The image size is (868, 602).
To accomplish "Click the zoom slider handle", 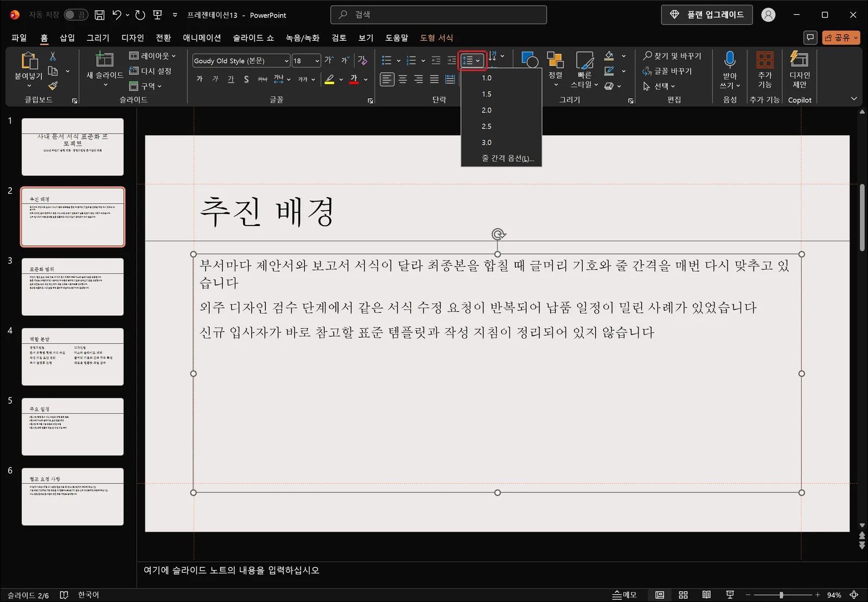I will pyautogui.click(x=781, y=595).
